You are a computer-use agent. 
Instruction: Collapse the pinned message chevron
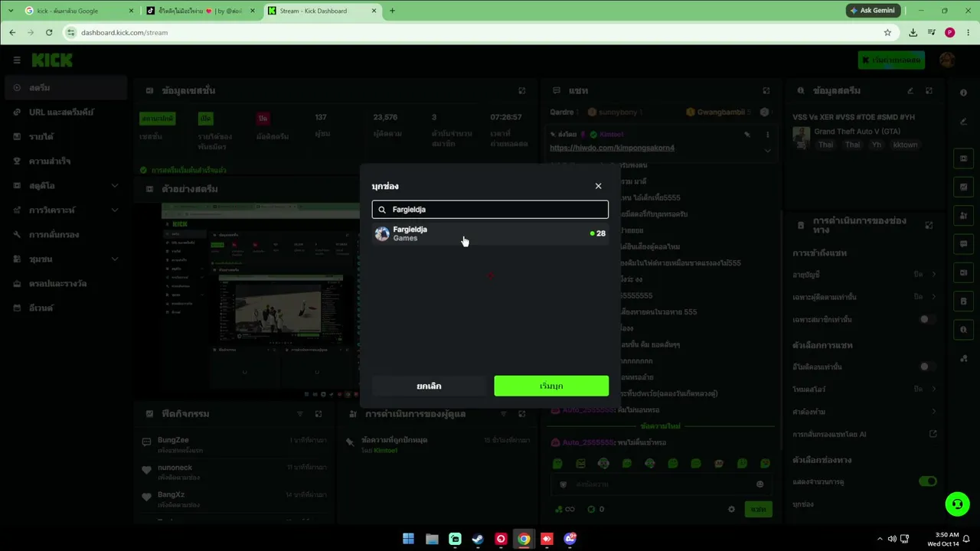click(767, 150)
